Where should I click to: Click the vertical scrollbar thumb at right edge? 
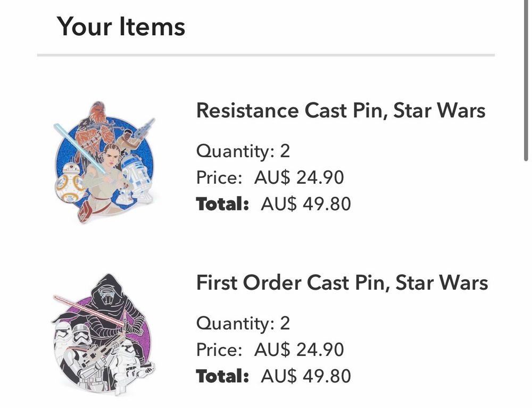pyautogui.click(x=526, y=80)
